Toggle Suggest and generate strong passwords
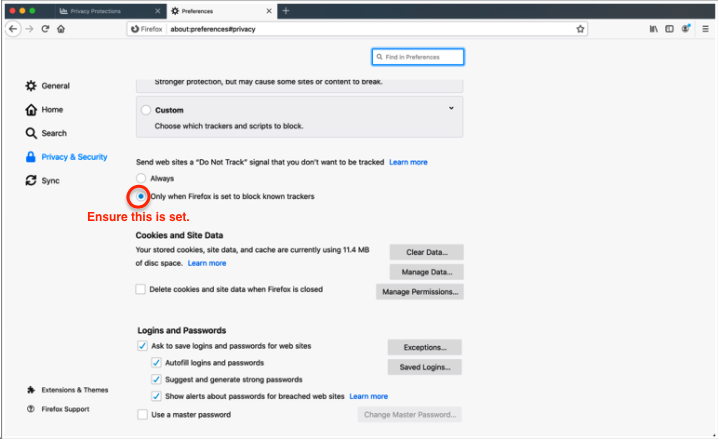 pos(156,379)
